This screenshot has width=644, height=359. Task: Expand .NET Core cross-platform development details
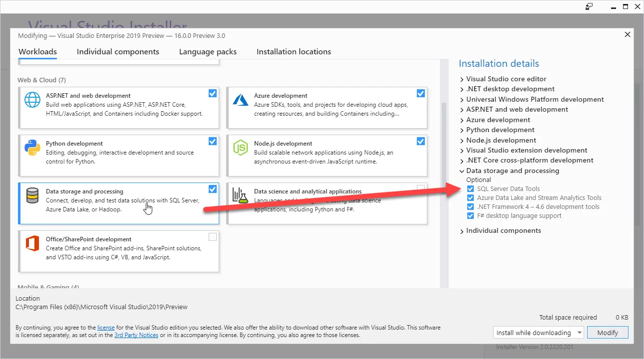462,161
